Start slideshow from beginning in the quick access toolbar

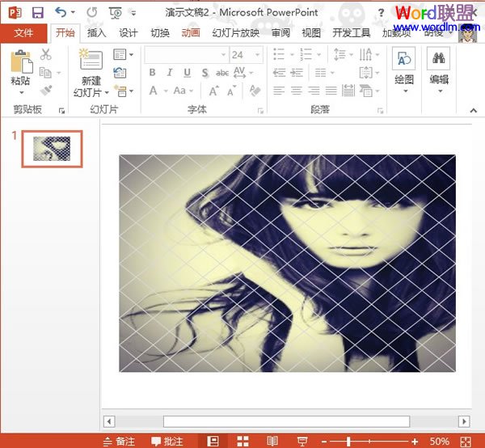pos(115,13)
